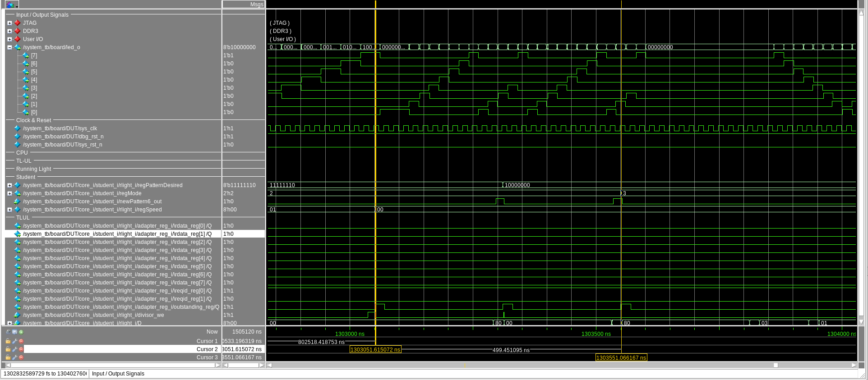The image size is (868, 380).
Task: Toggle the lock on Cursor 1
Action: click(8, 341)
